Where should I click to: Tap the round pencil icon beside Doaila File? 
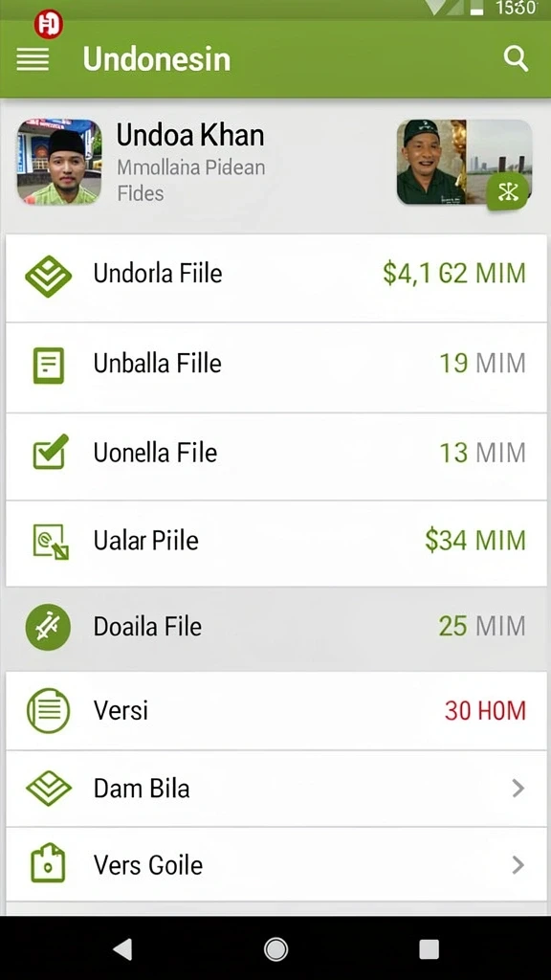click(x=48, y=627)
